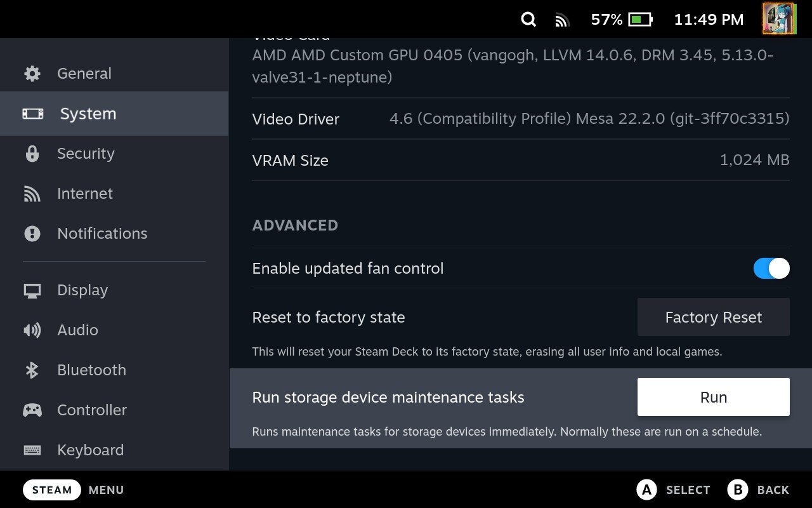The height and width of the screenshot is (508, 812).
Task: Click the Controller gamepad icon
Action: pyautogui.click(x=32, y=410)
